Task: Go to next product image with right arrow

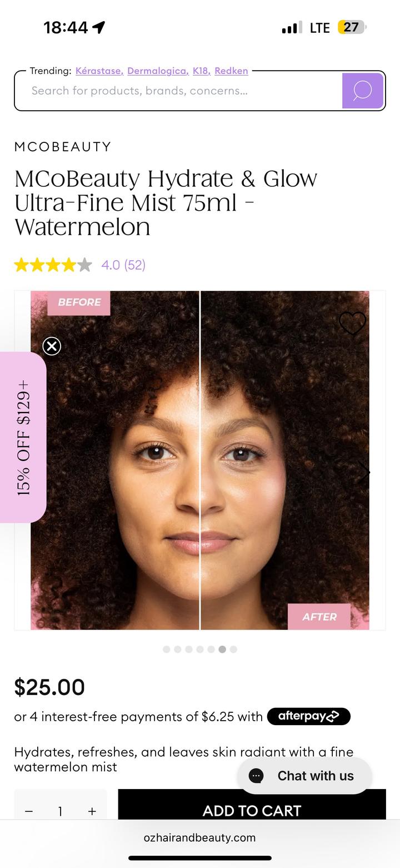Action: point(363,473)
